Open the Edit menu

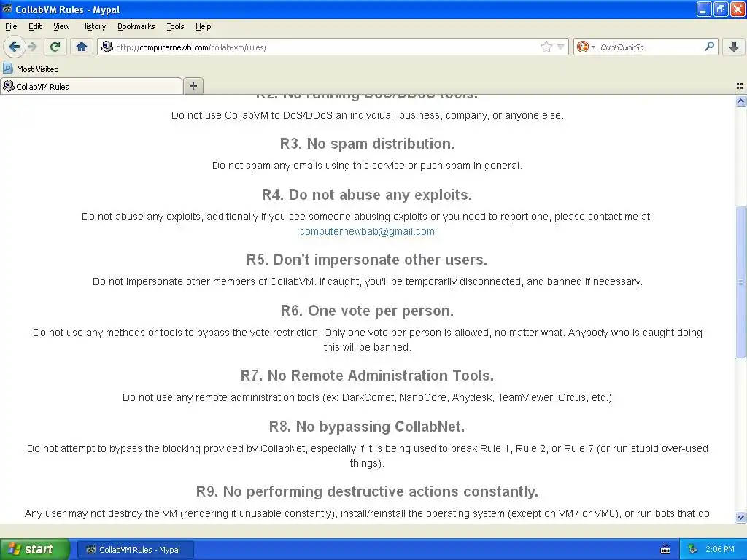pyautogui.click(x=35, y=26)
